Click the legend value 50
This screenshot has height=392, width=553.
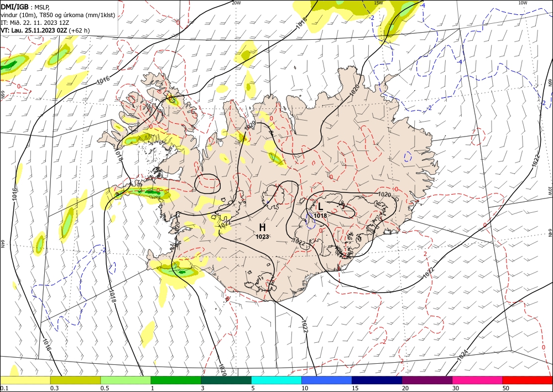pyautogui.click(x=506, y=388)
